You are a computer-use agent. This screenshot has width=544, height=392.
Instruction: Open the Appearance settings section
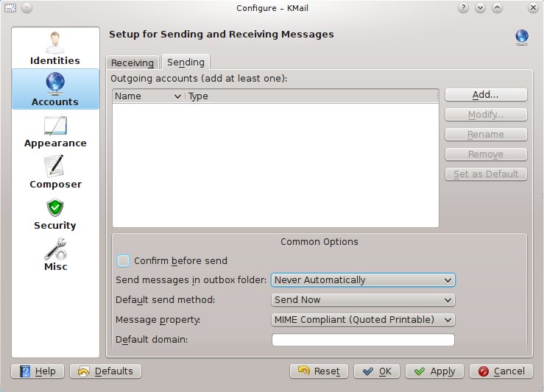pos(55,131)
